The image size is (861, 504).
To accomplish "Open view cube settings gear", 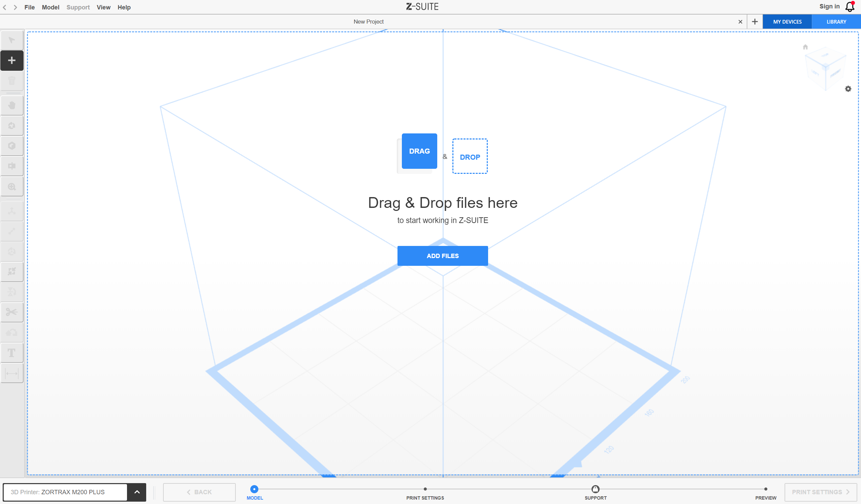I will (848, 89).
